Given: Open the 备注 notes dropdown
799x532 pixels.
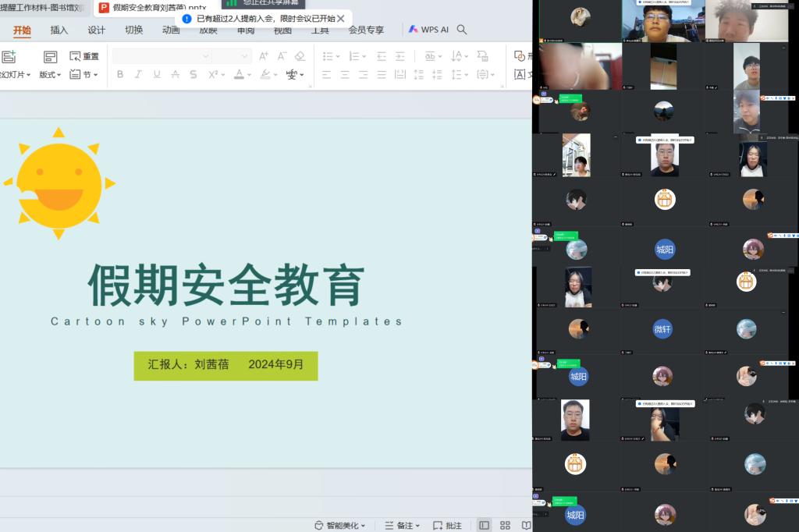Looking at the screenshot, I should point(403,526).
